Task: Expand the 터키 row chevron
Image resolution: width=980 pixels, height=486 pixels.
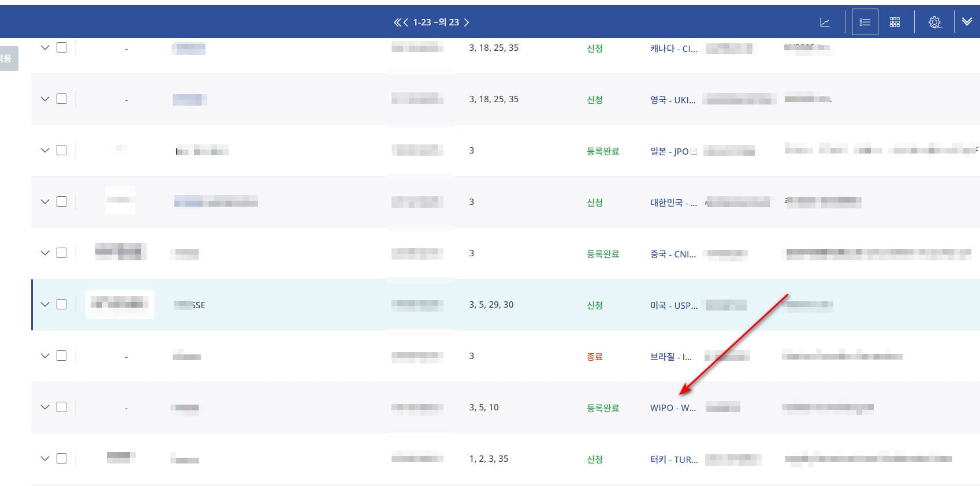Action: point(45,458)
